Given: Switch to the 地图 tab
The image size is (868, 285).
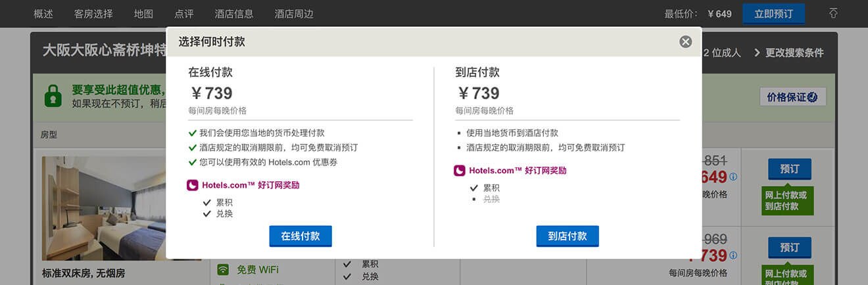Looking at the screenshot, I should pos(143,14).
